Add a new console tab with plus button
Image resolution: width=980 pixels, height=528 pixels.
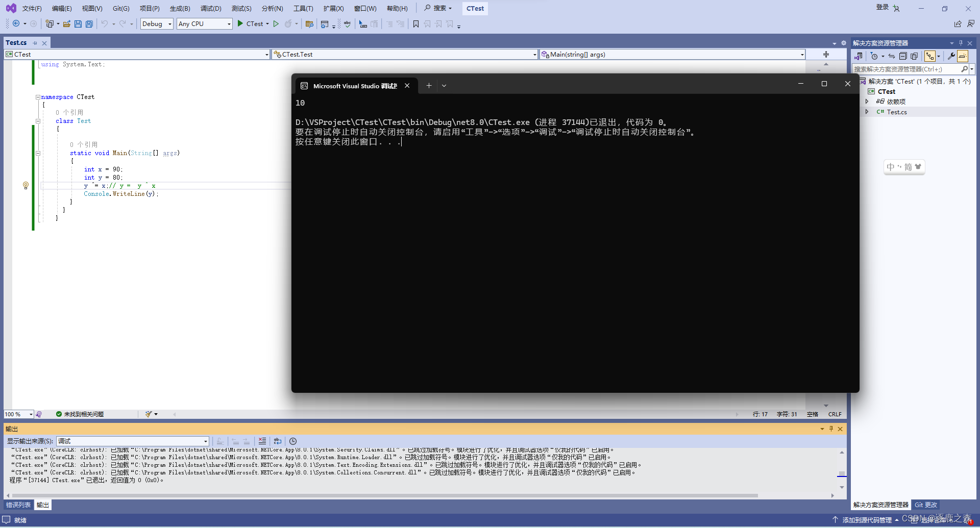(x=429, y=86)
